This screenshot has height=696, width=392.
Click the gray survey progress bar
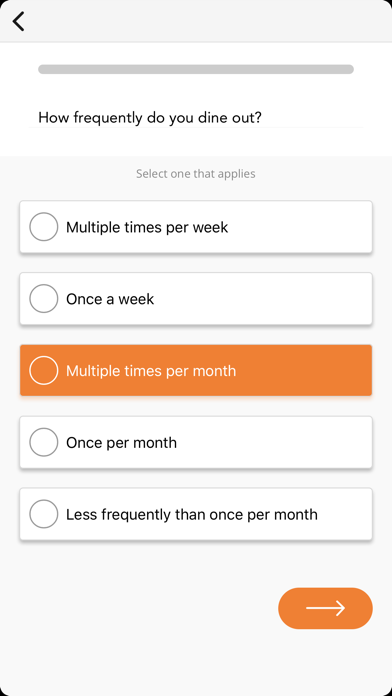pyautogui.click(x=196, y=69)
